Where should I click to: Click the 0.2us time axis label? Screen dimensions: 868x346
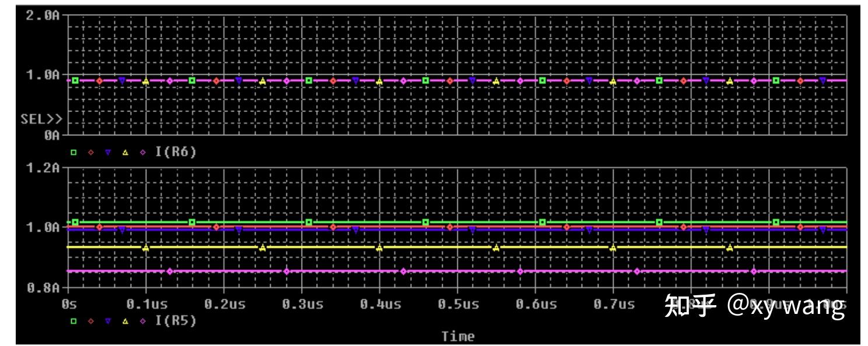pos(225,304)
